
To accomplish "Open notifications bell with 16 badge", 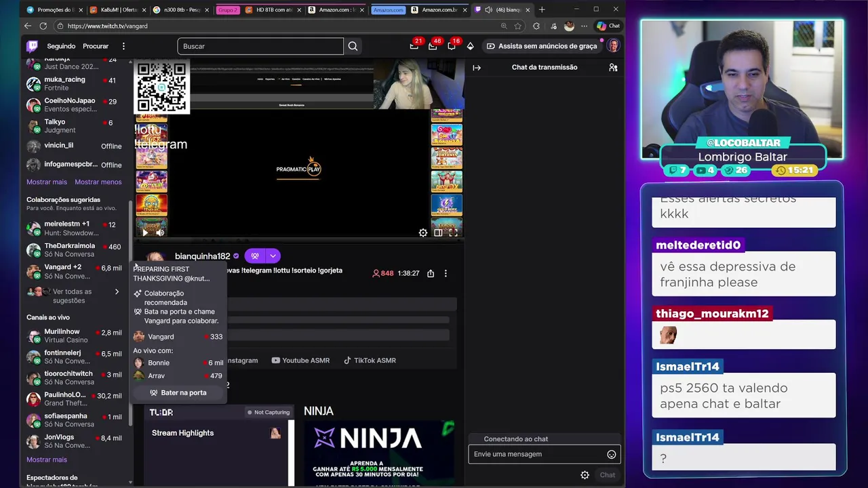I will pyautogui.click(x=452, y=45).
